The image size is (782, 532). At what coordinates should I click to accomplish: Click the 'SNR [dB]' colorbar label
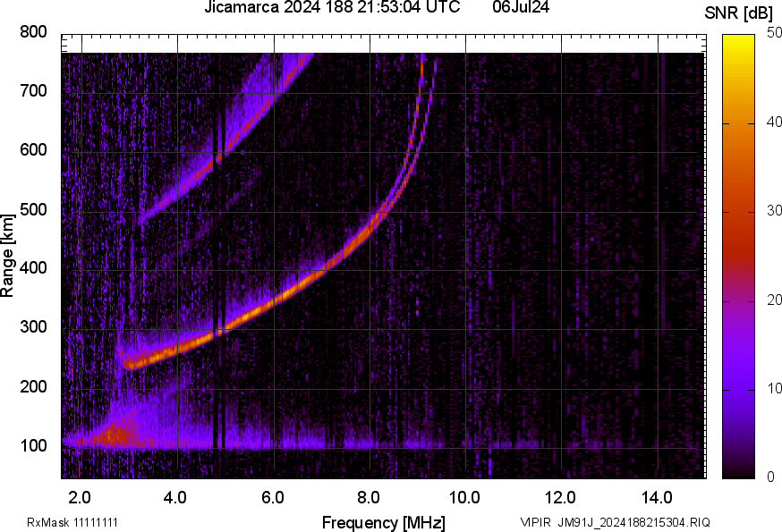[x=739, y=13]
